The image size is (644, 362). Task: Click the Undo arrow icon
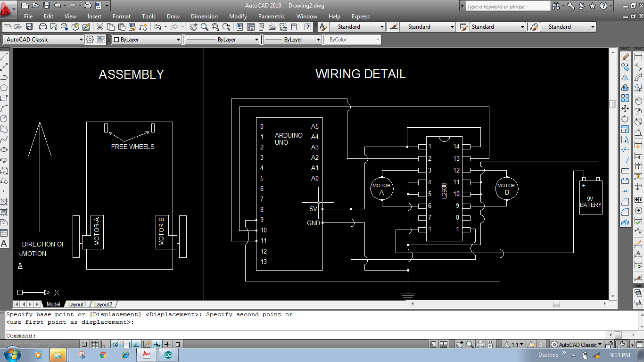[157, 27]
